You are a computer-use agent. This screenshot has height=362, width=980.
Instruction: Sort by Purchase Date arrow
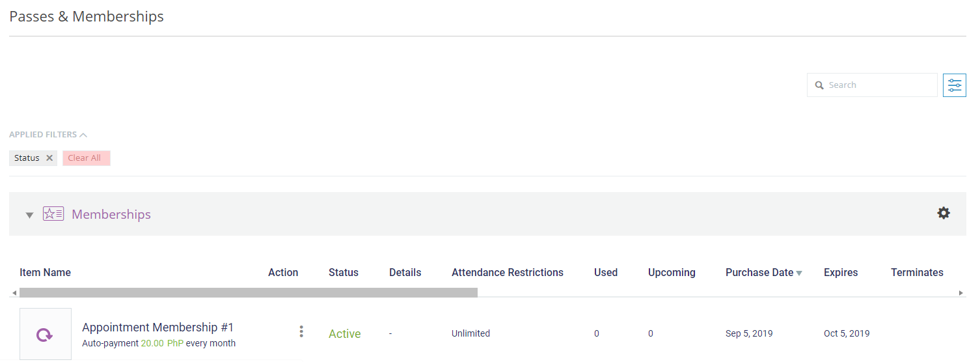(x=799, y=273)
